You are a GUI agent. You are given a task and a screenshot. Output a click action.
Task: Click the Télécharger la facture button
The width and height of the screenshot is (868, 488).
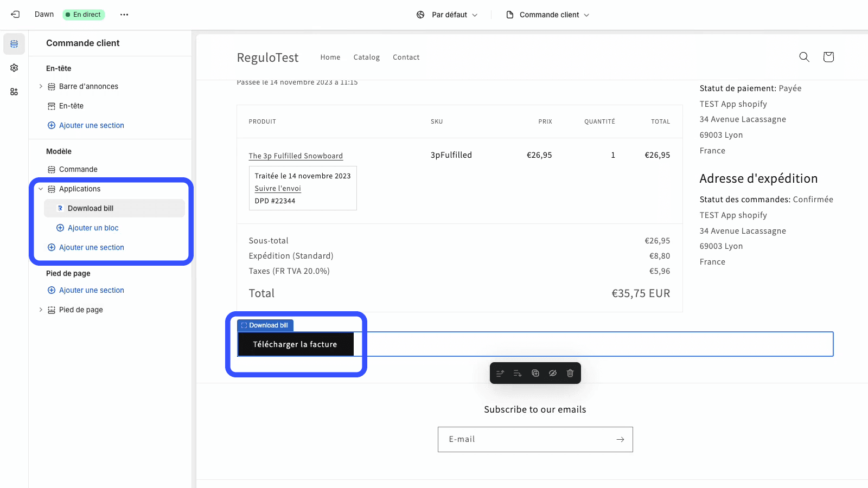(295, 344)
